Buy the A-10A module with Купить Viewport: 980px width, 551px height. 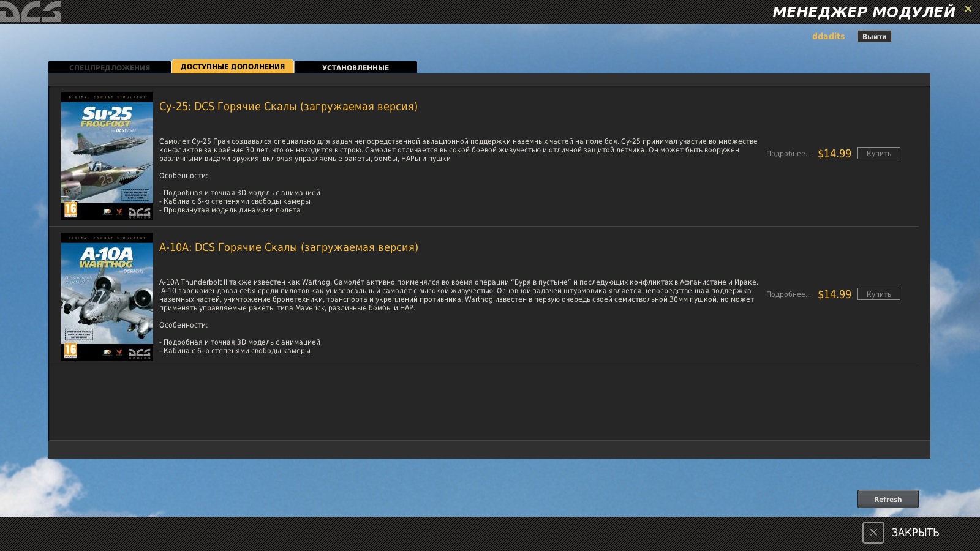coord(879,294)
